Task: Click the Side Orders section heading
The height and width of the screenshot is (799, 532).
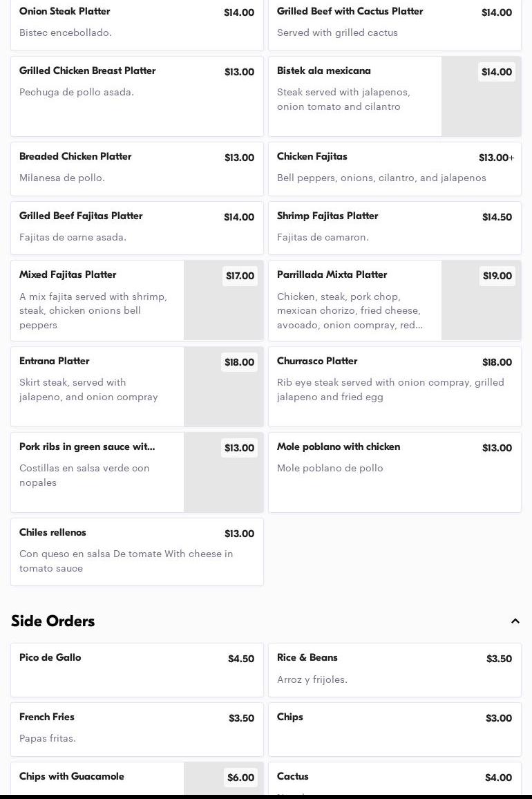Action: (53, 621)
